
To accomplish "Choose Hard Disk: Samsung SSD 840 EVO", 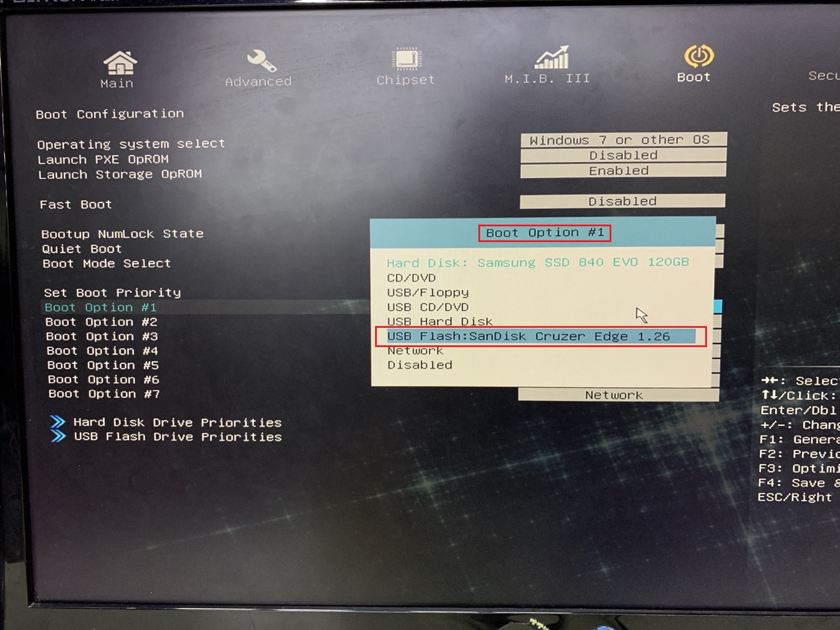I will [538, 262].
